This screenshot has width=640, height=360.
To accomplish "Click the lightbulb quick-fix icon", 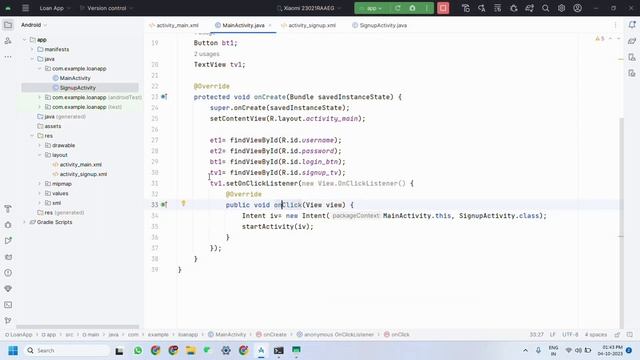I will tap(183, 203).
